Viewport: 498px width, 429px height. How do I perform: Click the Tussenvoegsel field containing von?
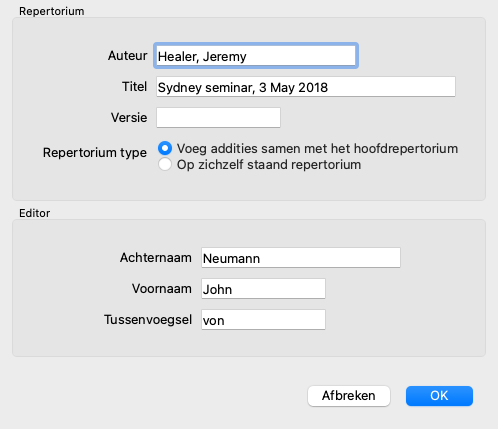point(263,320)
